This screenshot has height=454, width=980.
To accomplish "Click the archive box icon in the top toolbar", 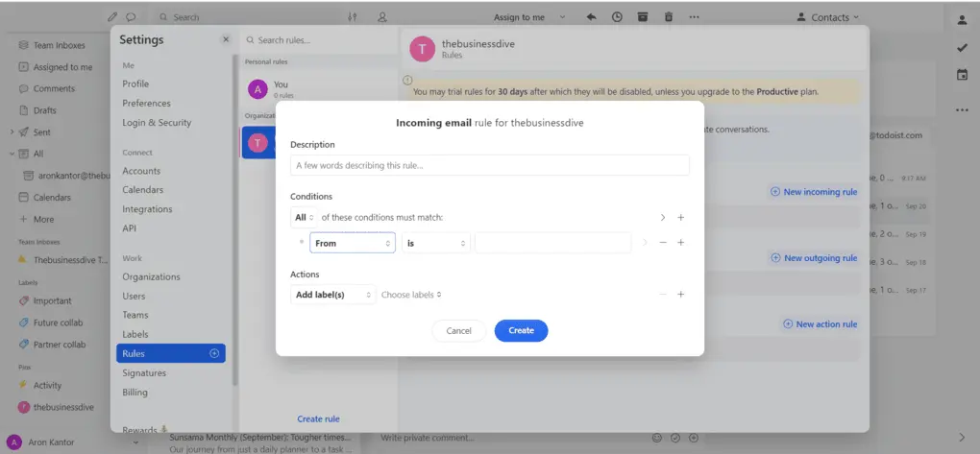I will coord(643,17).
